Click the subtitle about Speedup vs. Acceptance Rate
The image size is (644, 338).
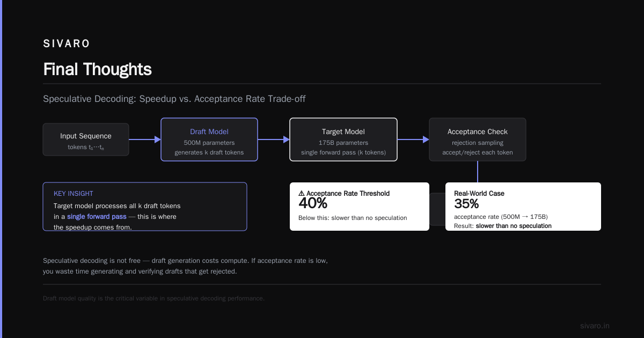point(174,99)
